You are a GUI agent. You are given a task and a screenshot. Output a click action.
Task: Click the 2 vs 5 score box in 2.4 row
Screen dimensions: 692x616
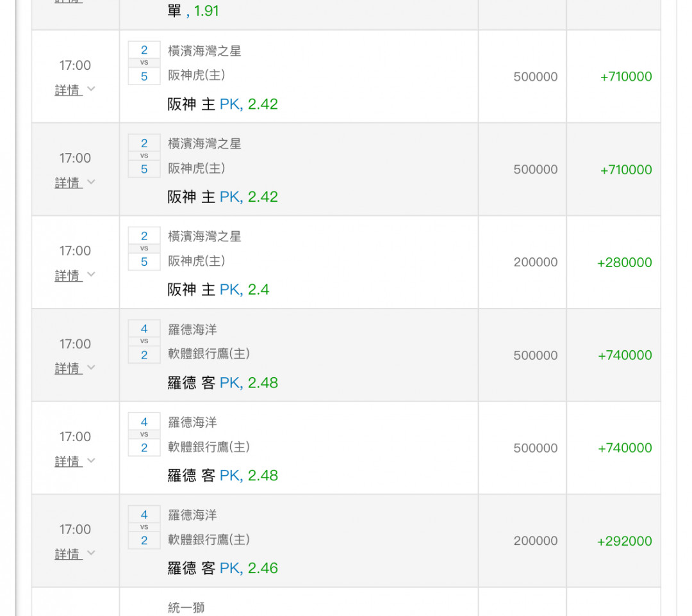tap(144, 249)
